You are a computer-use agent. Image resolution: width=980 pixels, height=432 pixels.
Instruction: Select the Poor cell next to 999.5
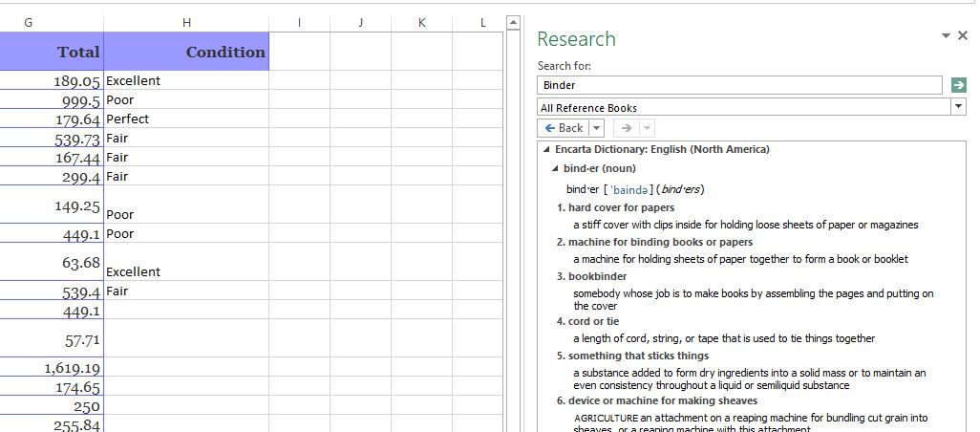pyautogui.click(x=186, y=99)
